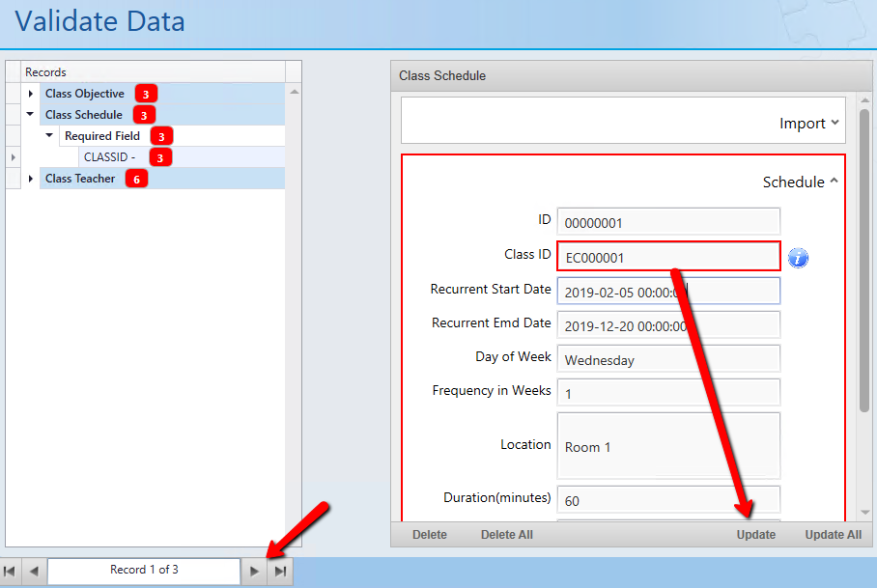Viewport: 877px width, 588px height.
Task: Jump to the last record
Action: pyautogui.click(x=280, y=572)
